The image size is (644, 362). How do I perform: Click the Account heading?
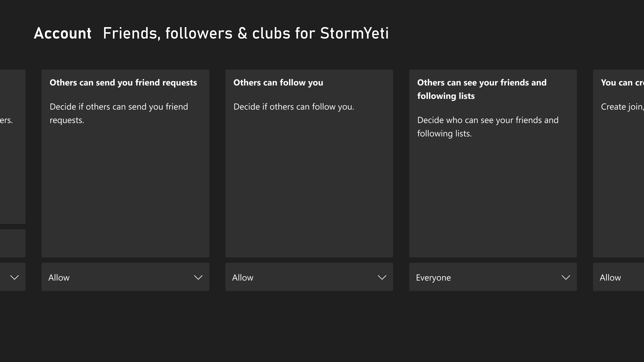[x=62, y=33]
